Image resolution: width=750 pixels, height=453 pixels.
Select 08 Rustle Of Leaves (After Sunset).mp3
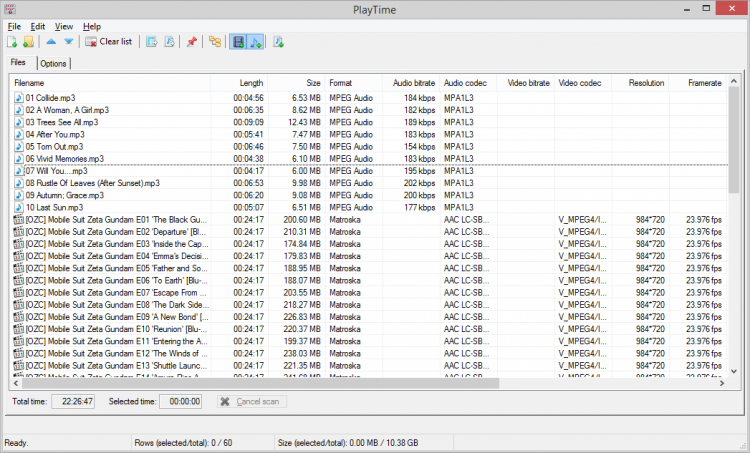coord(93,183)
